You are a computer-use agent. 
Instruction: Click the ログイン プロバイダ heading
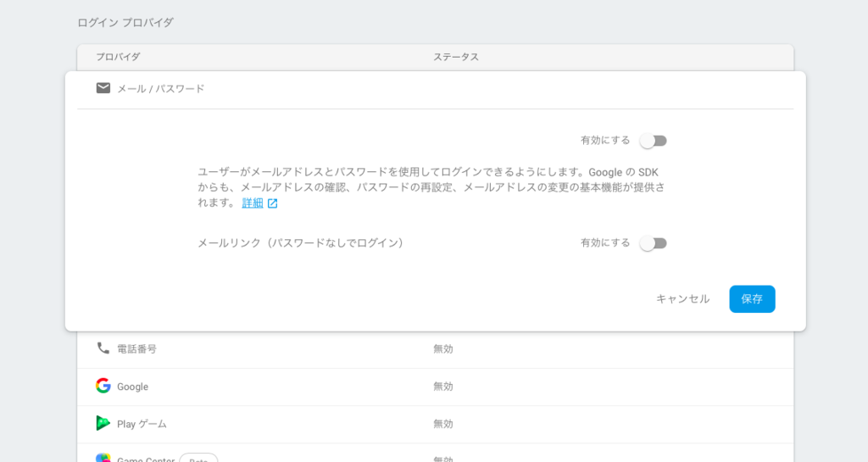point(125,23)
